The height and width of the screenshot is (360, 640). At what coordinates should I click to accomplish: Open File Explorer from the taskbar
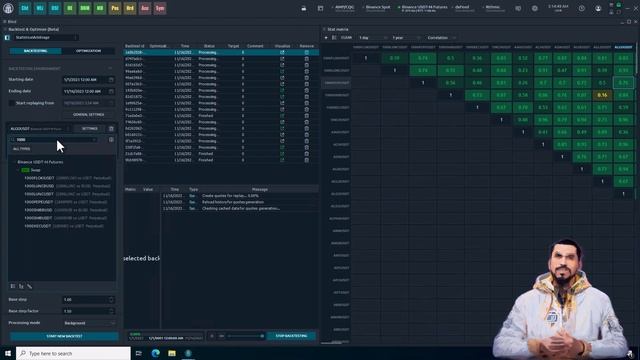(172, 353)
